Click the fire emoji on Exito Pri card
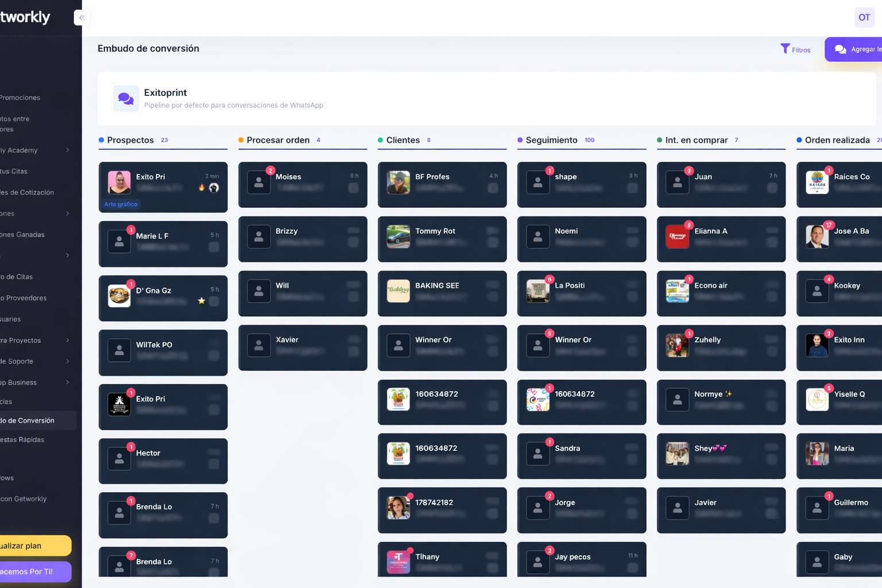Viewport: 882px width, 588px height. tap(202, 188)
